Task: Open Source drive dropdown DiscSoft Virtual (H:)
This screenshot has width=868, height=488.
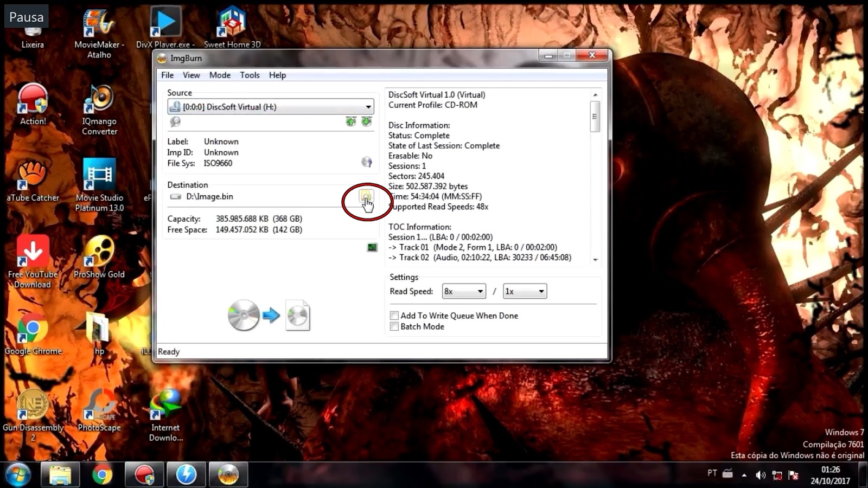Action: click(x=271, y=107)
